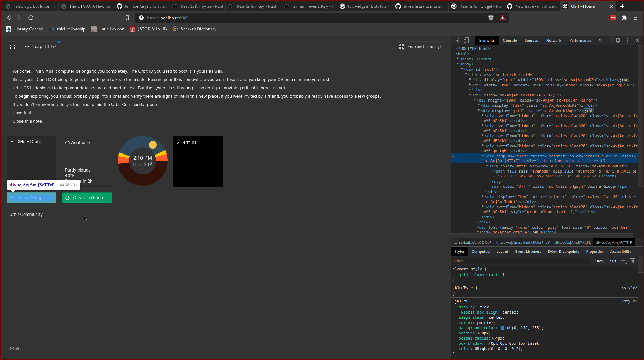The width and height of the screenshot is (644, 360).
Task: Open the rgba color property swatch
Action: coord(477,349)
